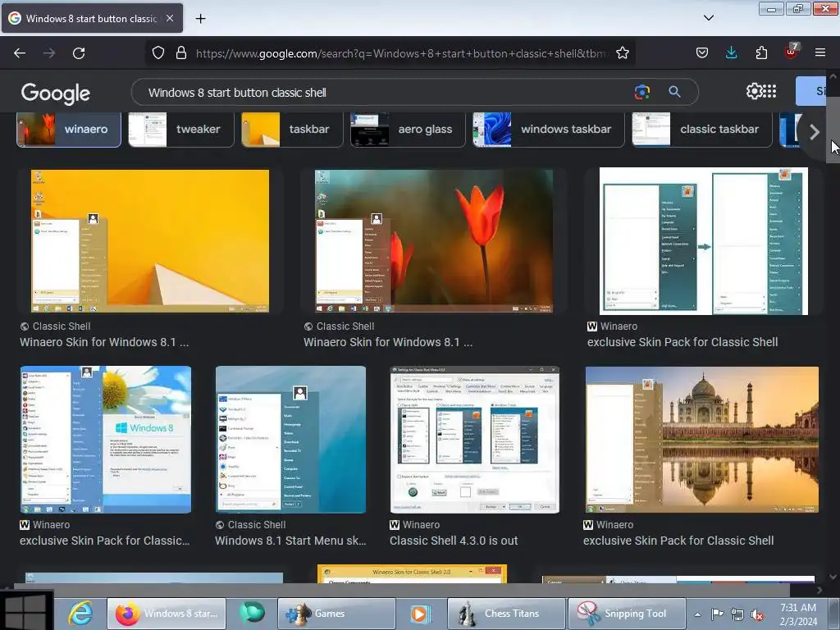
Task: Open the extensions puzzle icon
Action: [x=761, y=52]
